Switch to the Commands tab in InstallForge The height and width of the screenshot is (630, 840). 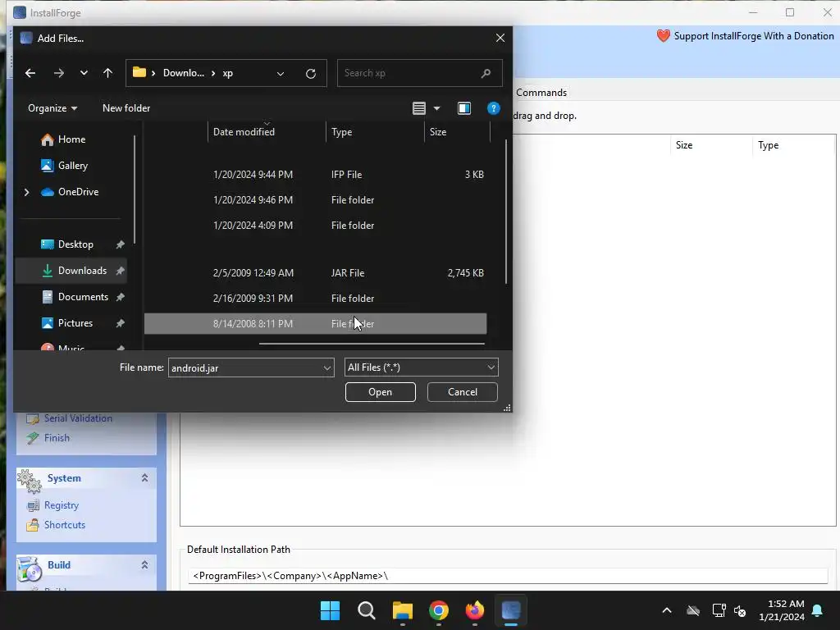(541, 92)
